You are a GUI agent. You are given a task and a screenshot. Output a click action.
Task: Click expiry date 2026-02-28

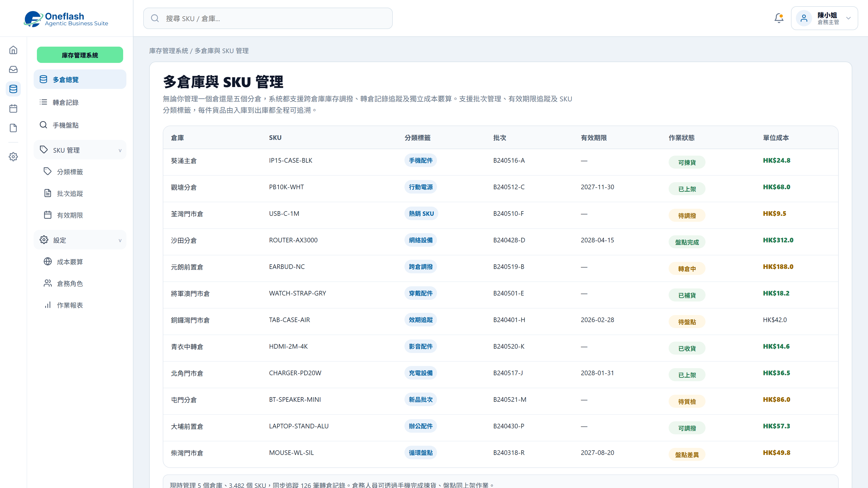597,320
